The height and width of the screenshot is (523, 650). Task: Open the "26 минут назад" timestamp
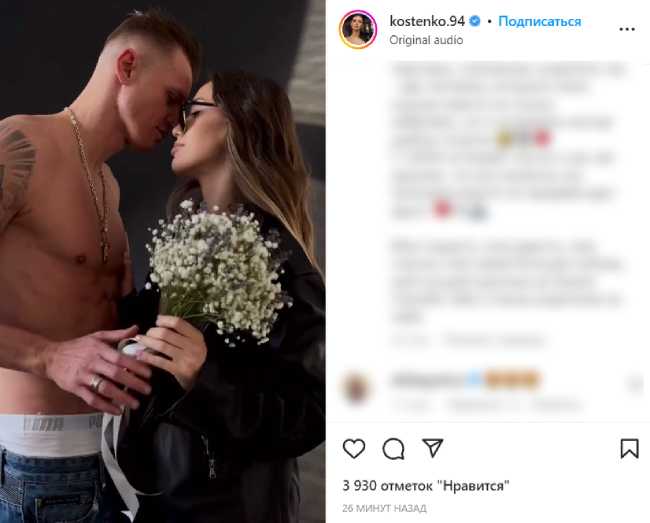(x=384, y=508)
